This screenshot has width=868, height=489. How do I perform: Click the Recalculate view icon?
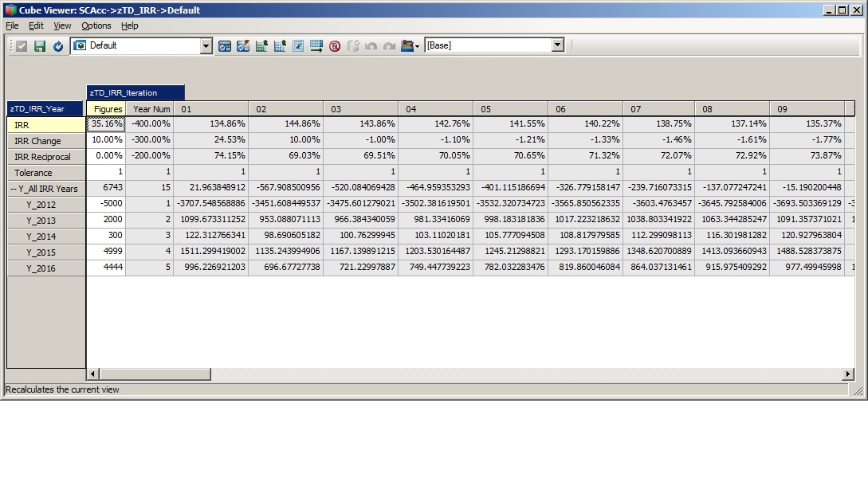click(58, 46)
